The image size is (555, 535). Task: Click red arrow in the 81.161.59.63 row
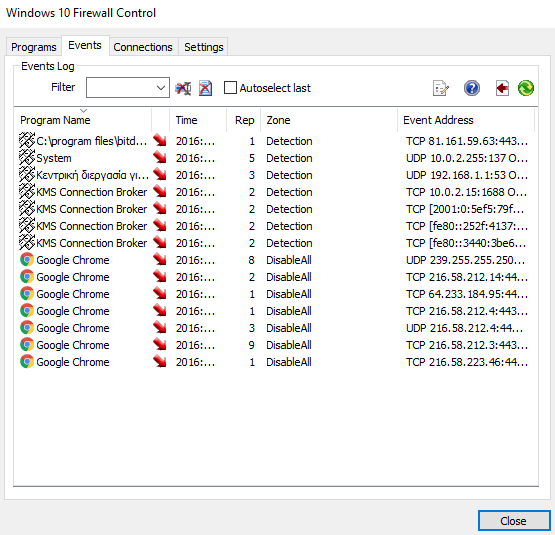(x=160, y=141)
